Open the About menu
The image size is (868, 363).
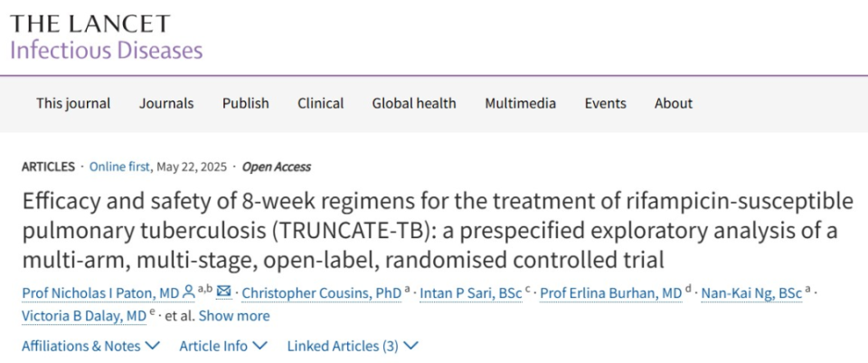674,103
